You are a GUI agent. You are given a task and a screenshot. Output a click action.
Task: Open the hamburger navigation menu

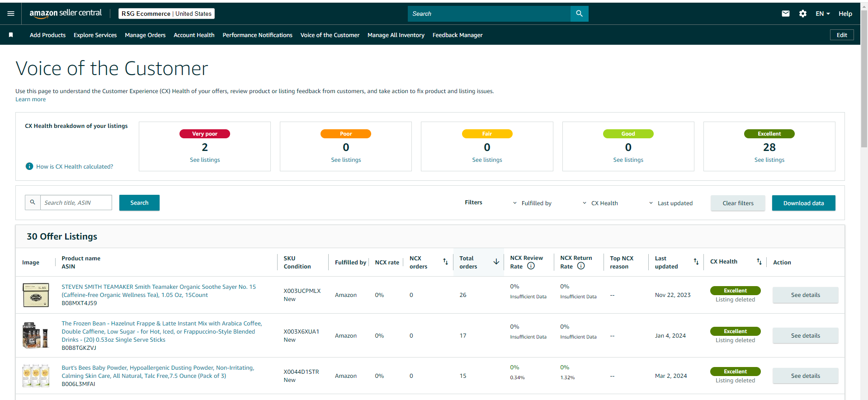point(11,14)
